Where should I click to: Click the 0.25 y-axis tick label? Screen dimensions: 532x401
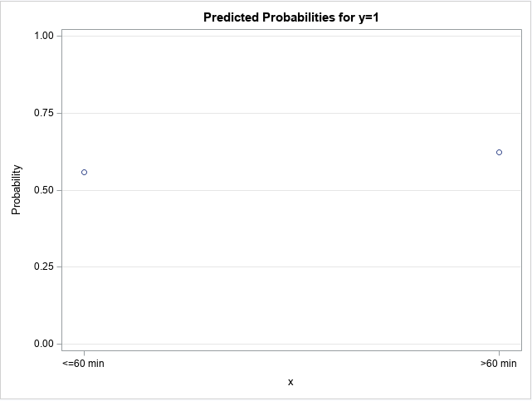pyautogui.click(x=43, y=267)
